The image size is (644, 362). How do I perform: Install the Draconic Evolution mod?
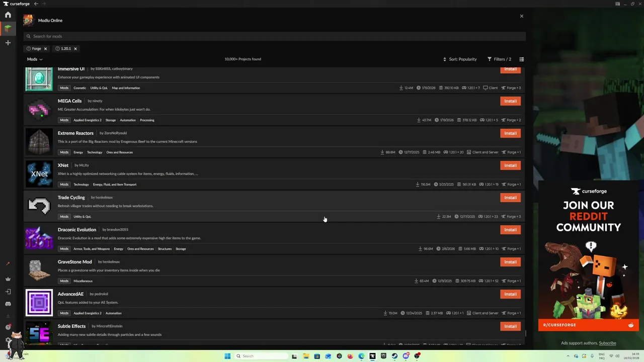click(x=510, y=230)
